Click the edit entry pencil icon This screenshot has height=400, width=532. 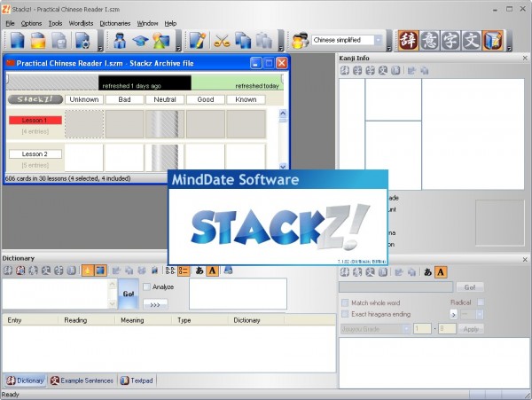pyautogui.click(x=198, y=41)
